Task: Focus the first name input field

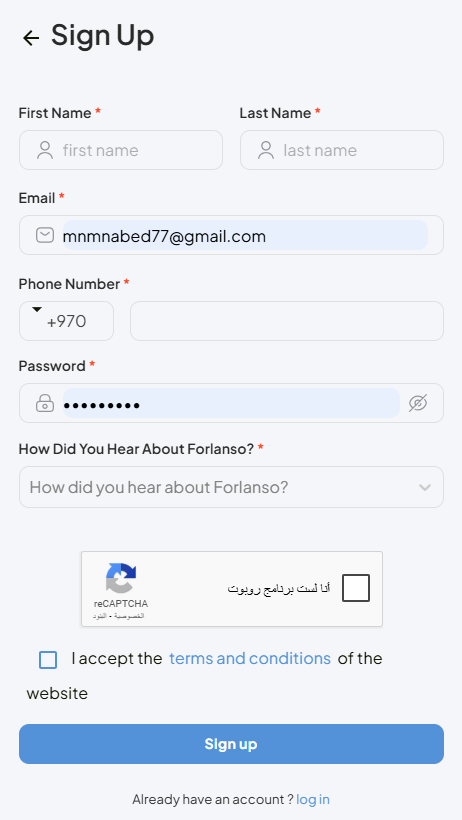Action: pyautogui.click(x=121, y=150)
